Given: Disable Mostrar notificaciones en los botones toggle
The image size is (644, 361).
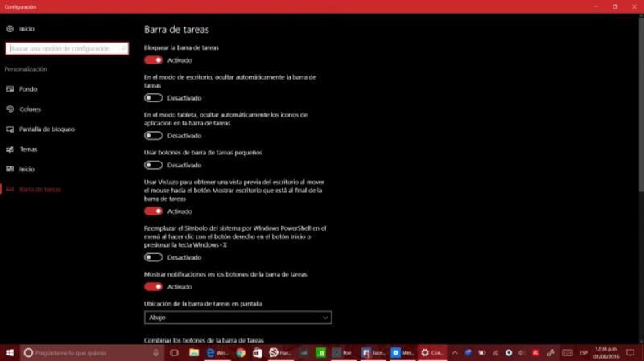Looking at the screenshot, I should (x=153, y=286).
